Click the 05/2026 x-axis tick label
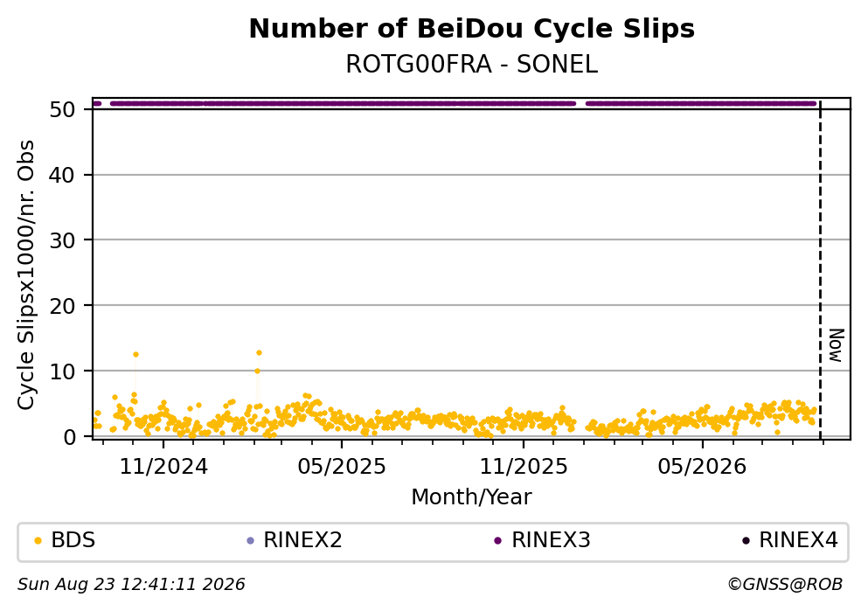Image resolution: width=868 pixels, height=611 pixels. pyautogui.click(x=702, y=467)
